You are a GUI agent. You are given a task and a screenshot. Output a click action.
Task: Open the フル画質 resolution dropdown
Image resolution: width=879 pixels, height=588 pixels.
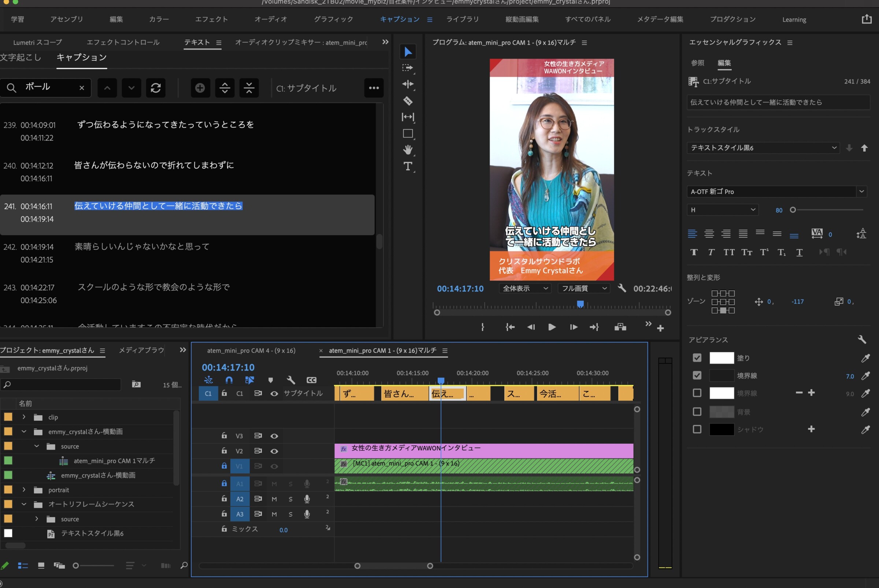[583, 289]
